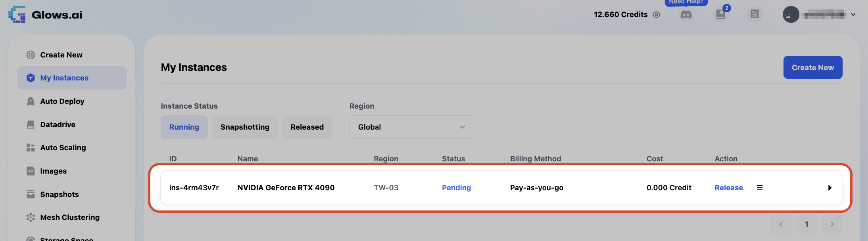Toggle credits visibility eye icon
The width and height of the screenshot is (868, 241).
[x=657, y=15]
